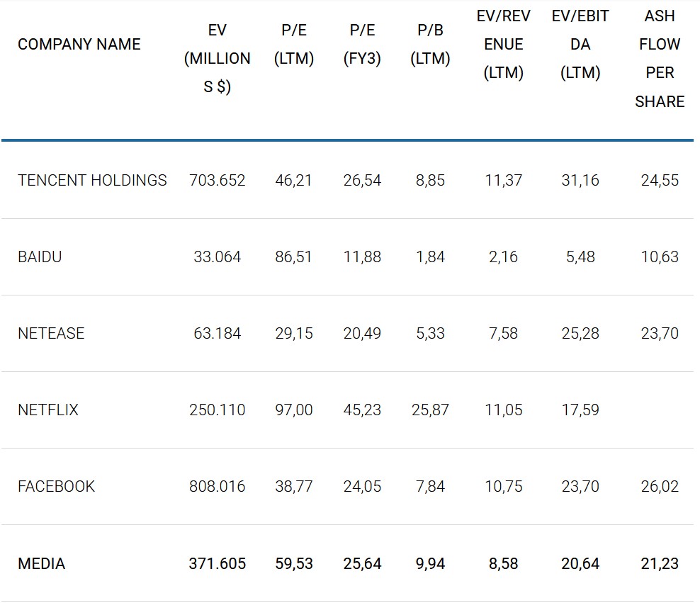
Task: Select NetEase's EV/Revenue value 7,58
Action: point(504,333)
